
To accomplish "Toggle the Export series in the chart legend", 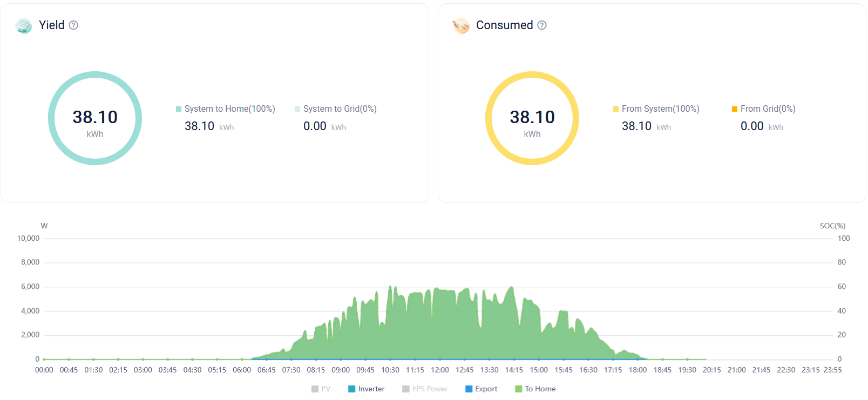I will pos(481,389).
